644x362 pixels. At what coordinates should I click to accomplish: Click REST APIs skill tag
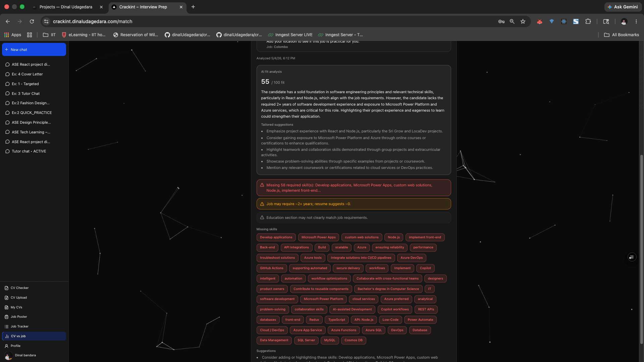tap(426, 309)
